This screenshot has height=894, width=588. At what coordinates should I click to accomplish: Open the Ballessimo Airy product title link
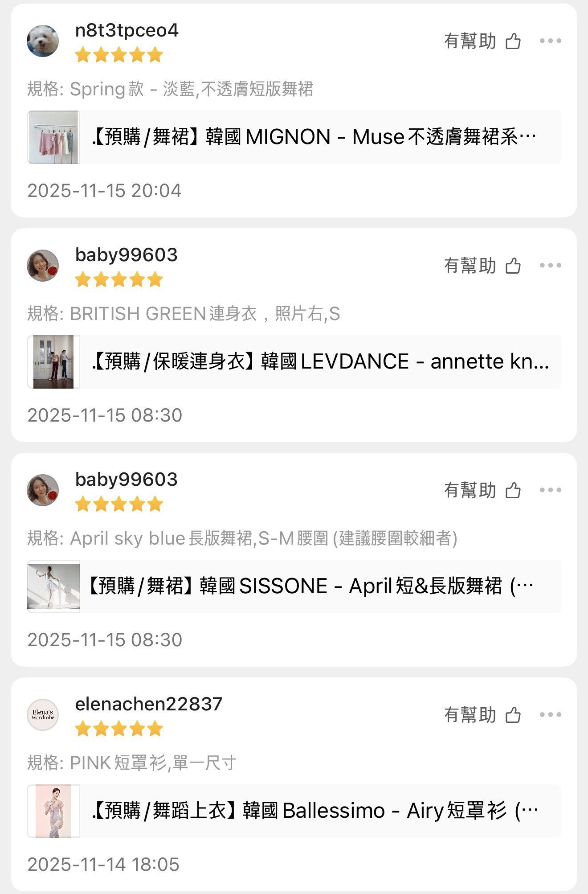314,811
